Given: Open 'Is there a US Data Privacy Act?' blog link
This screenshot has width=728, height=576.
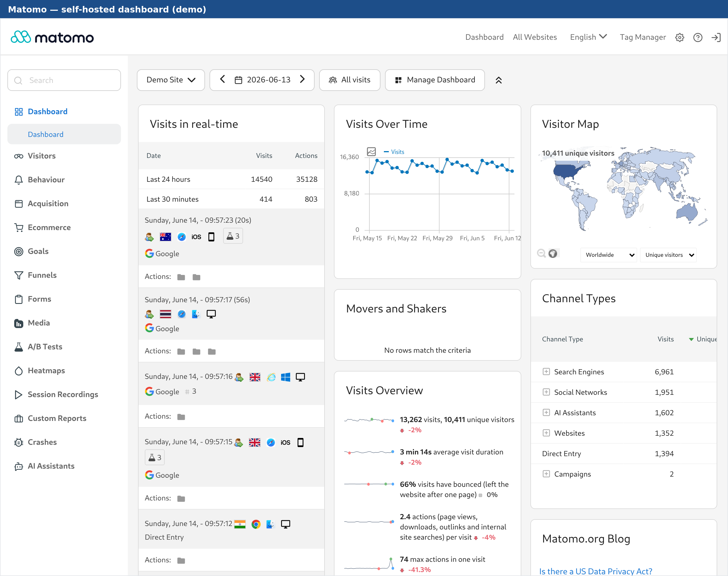Looking at the screenshot, I should click(x=595, y=571).
